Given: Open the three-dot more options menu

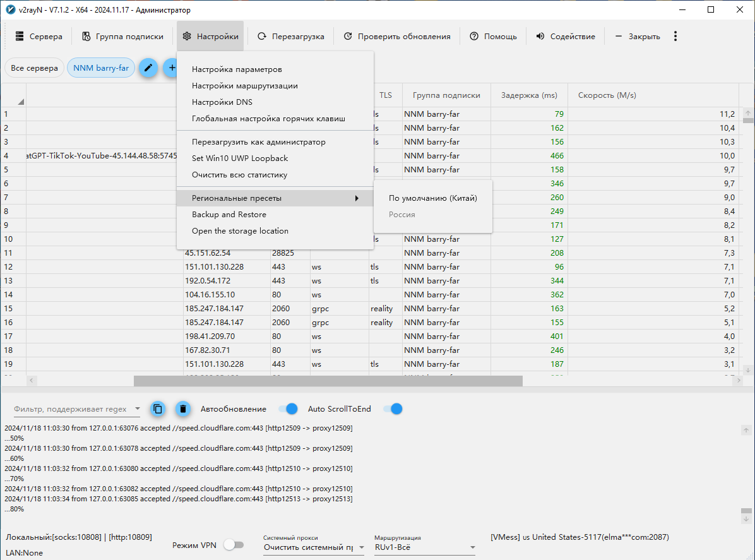Looking at the screenshot, I should click(675, 37).
